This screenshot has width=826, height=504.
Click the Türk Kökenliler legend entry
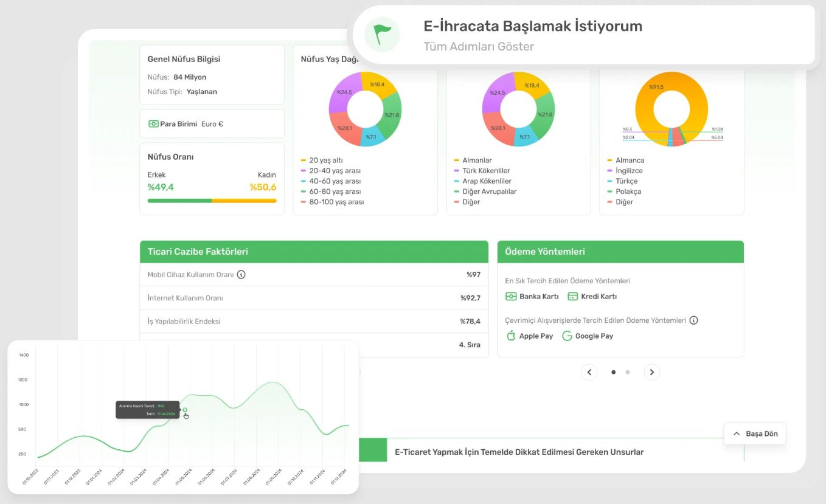coord(482,171)
